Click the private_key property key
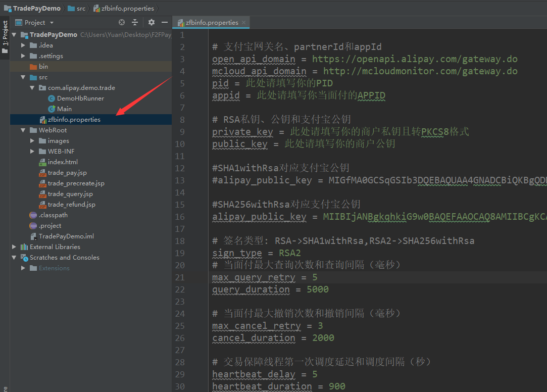This screenshot has height=392, width=547. pos(243,132)
